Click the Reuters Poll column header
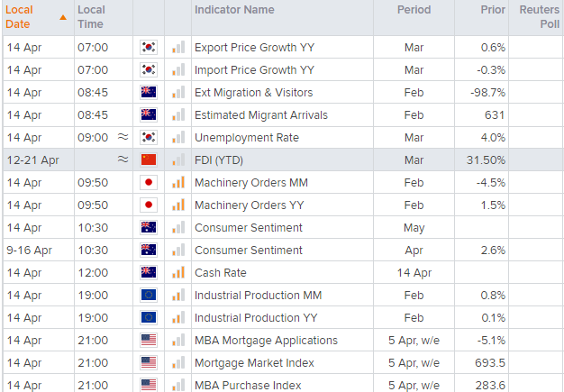 coord(539,17)
